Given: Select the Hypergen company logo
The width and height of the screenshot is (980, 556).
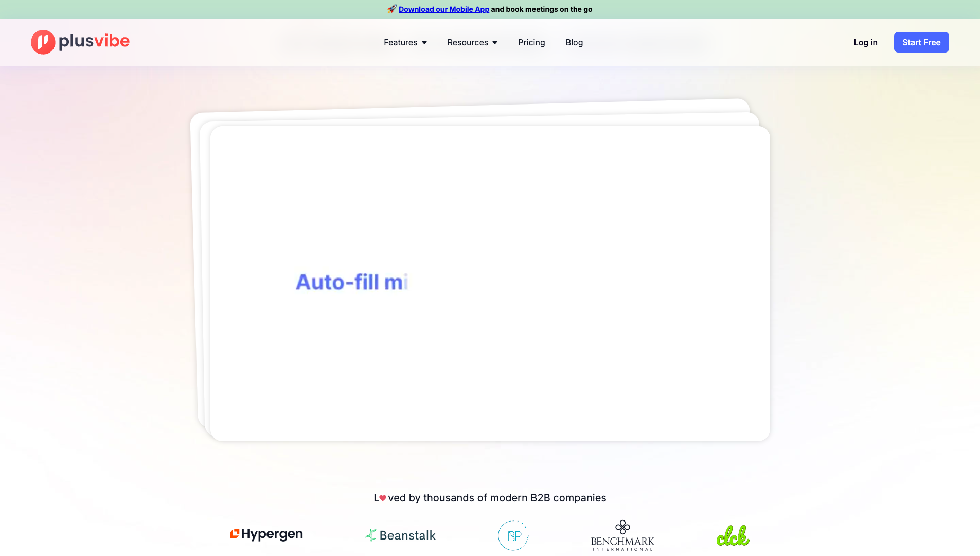Looking at the screenshot, I should 266,534.
